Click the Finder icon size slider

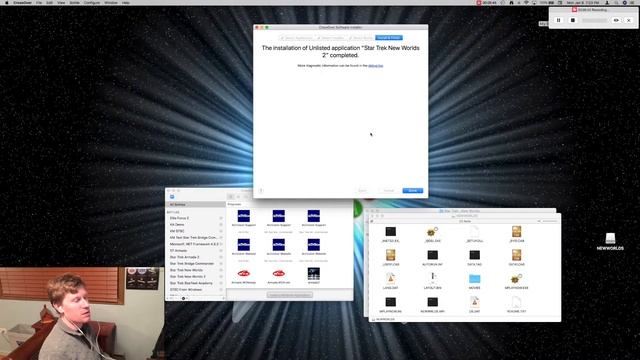[549, 221]
